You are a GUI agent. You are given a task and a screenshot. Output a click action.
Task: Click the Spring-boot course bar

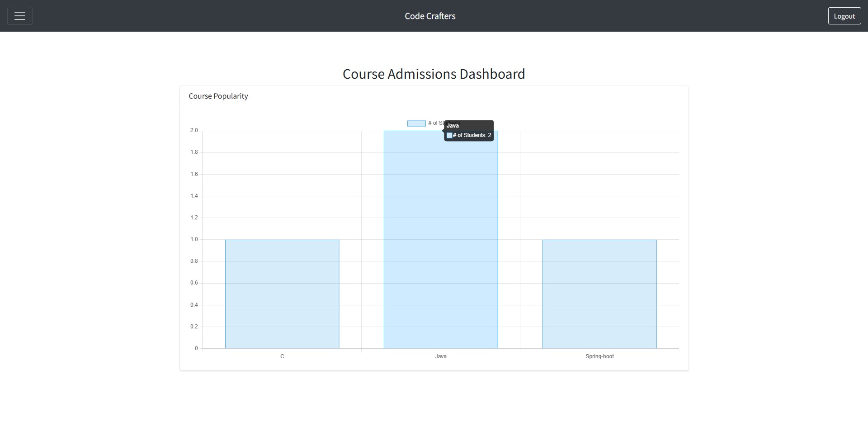click(599, 294)
